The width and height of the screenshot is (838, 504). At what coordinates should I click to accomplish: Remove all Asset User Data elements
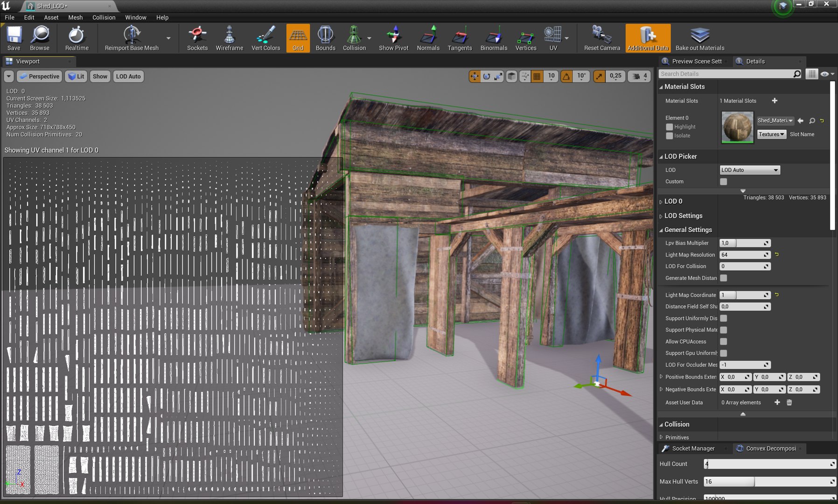[789, 402]
